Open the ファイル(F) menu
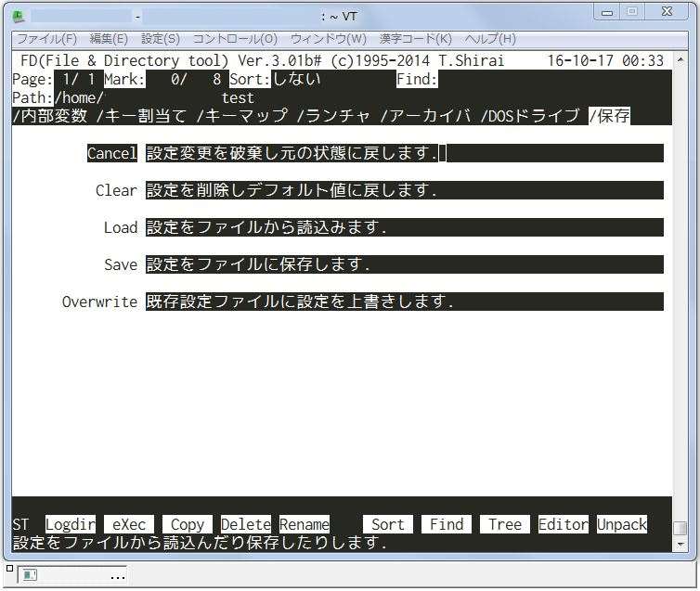Viewport: 700px width, 591px height. (x=46, y=39)
